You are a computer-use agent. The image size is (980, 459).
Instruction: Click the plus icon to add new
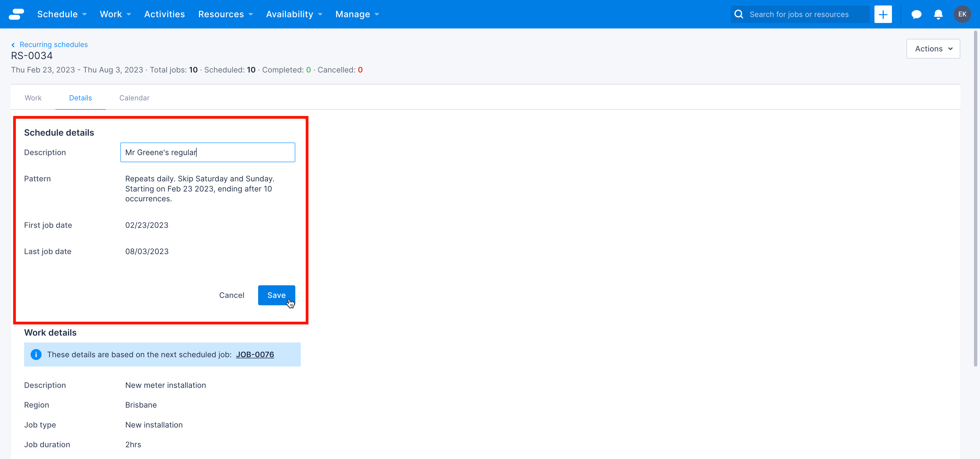pos(883,14)
